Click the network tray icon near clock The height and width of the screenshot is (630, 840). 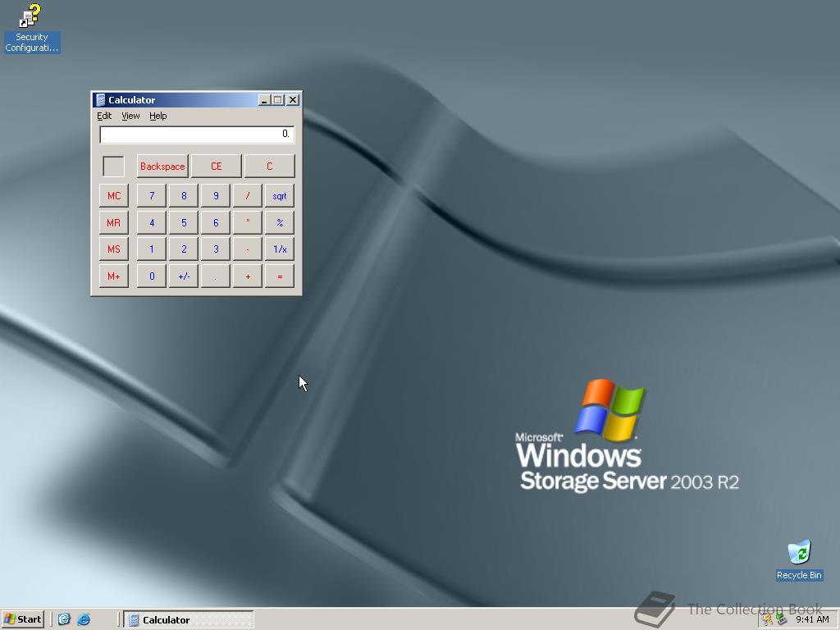[x=782, y=620]
